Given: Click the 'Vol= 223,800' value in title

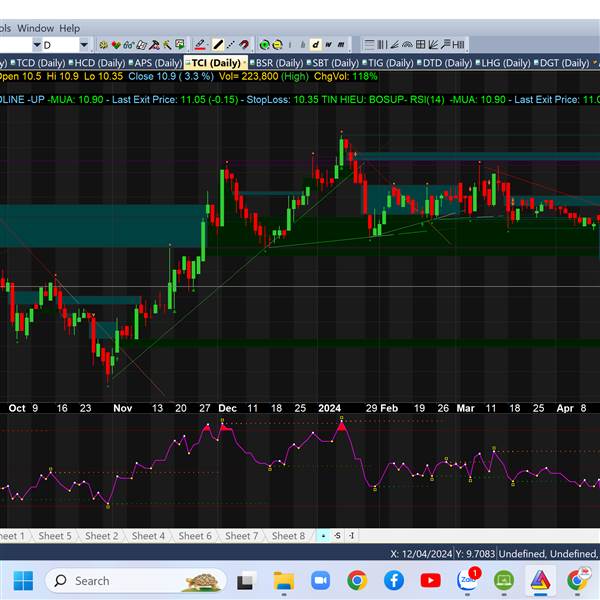Looking at the screenshot, I should [249, 76].
